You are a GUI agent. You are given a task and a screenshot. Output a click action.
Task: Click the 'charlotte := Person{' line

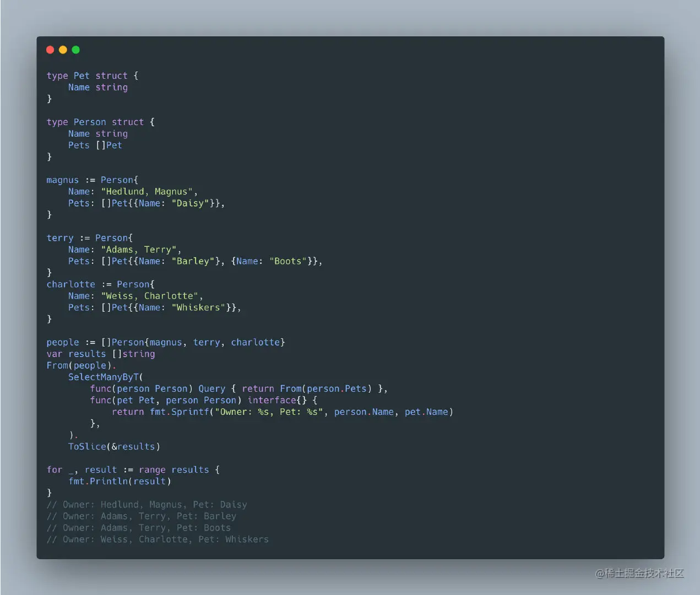tap(101, 284)
